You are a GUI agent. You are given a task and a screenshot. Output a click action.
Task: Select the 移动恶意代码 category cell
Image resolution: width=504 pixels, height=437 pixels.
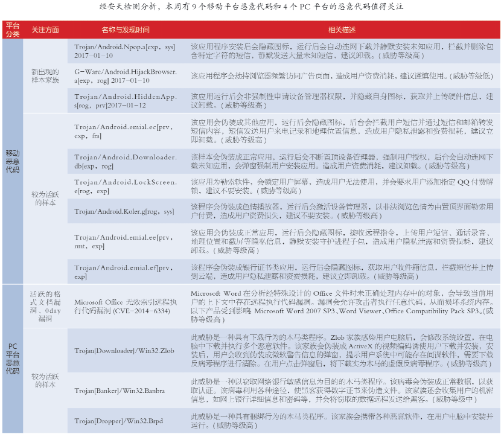[x=13, y=161]
